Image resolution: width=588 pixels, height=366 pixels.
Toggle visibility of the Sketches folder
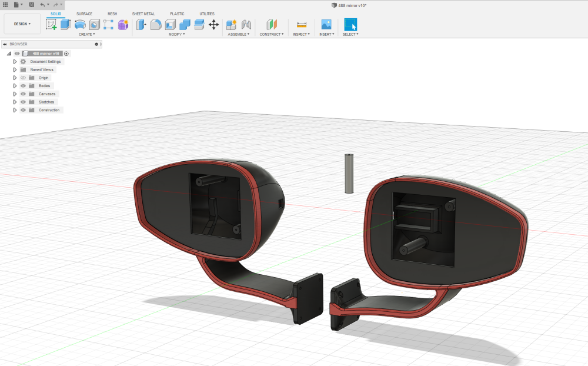pos(24,102)
